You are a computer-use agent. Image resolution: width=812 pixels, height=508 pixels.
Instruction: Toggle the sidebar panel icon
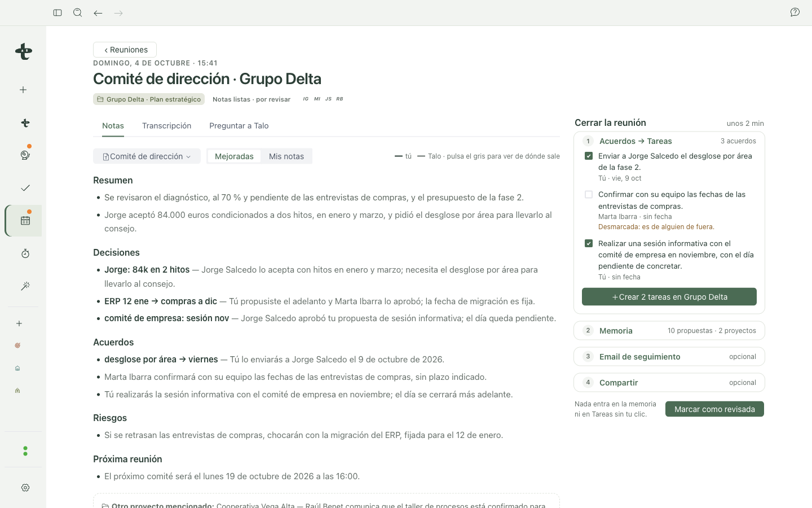(58, 12)
